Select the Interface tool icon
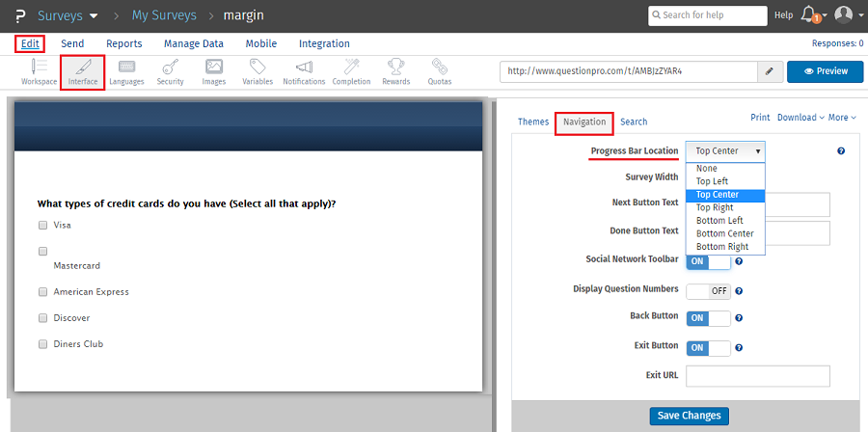The width and height of the screenshot is (868, 432). tap(83, 72)
